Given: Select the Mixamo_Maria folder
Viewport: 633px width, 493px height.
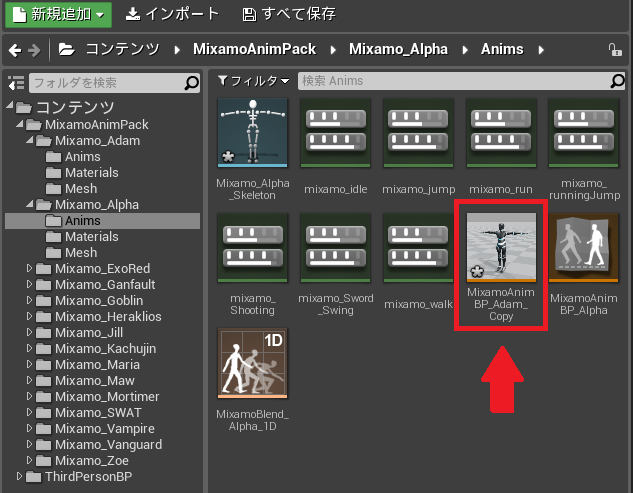Looking at the screenshot, I should tap(88, 365).
